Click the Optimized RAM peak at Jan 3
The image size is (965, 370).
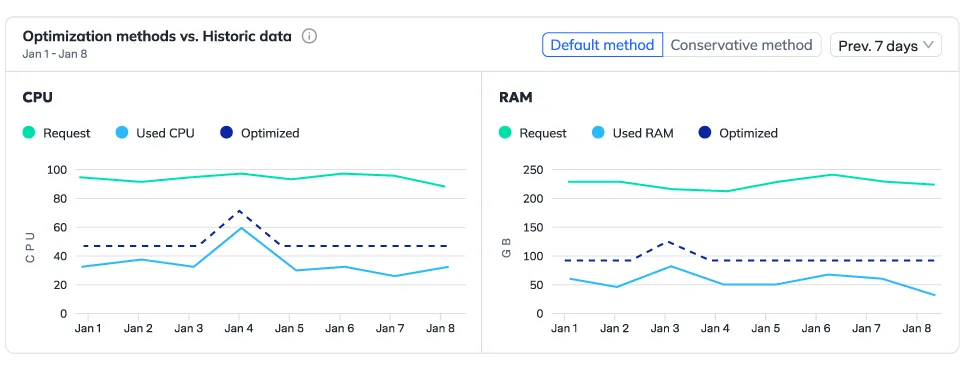coord(665,241)
